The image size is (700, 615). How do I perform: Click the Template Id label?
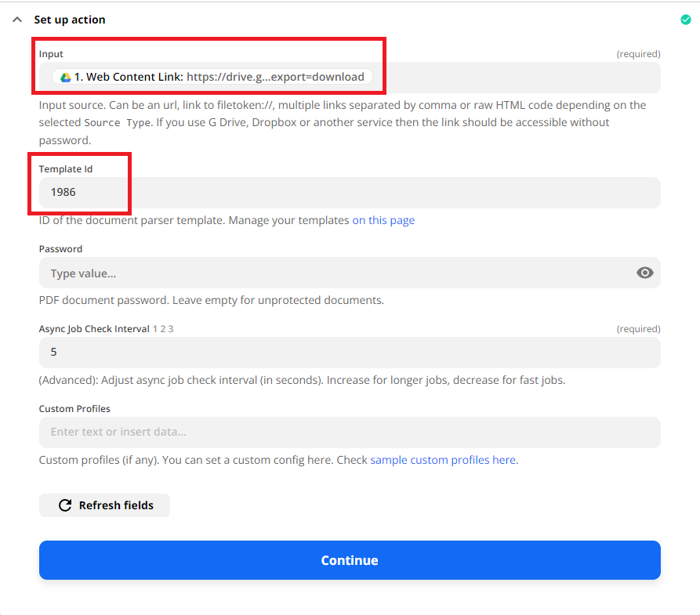pyautogui.click(x=66, y=168)
